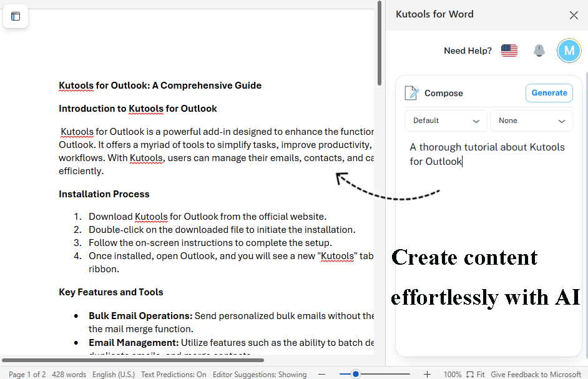The height and width of the screenshot is (379, 588).
Task: Click the panel layout icon top-left
Action: pos(15,16)
